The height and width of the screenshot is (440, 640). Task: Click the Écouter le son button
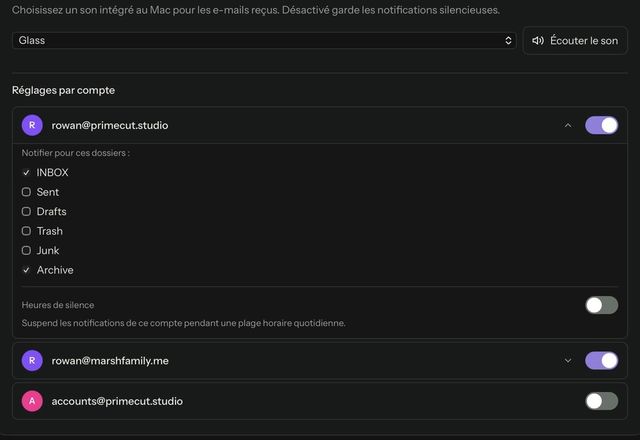(575, 40)
